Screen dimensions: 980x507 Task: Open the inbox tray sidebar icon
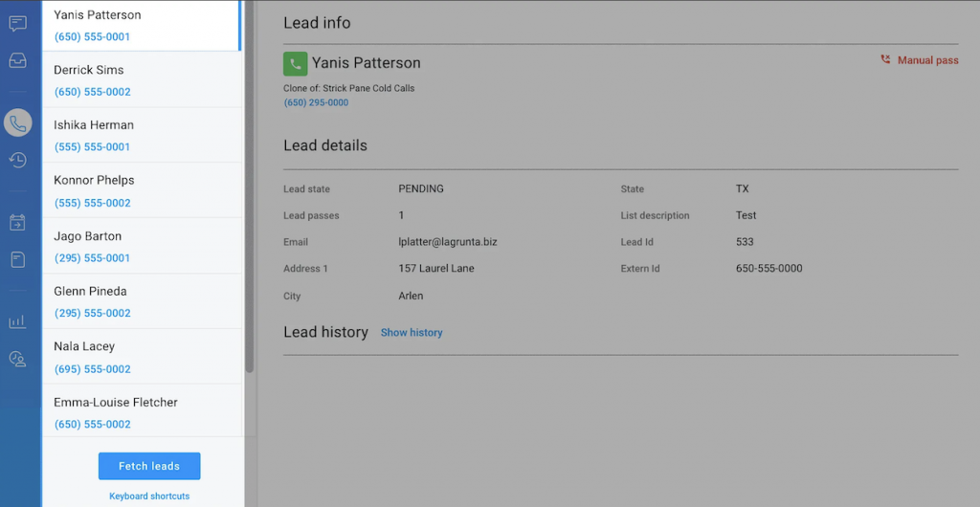[17, 60]
